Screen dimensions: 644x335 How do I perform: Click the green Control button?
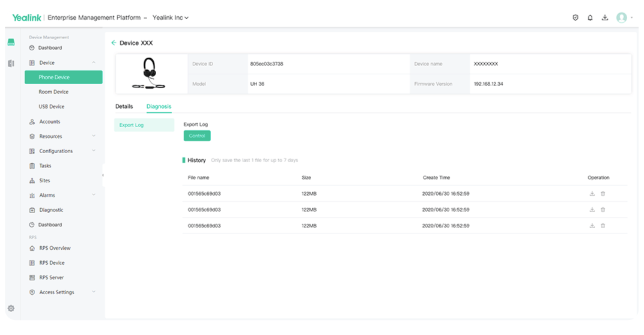point(197,136)
